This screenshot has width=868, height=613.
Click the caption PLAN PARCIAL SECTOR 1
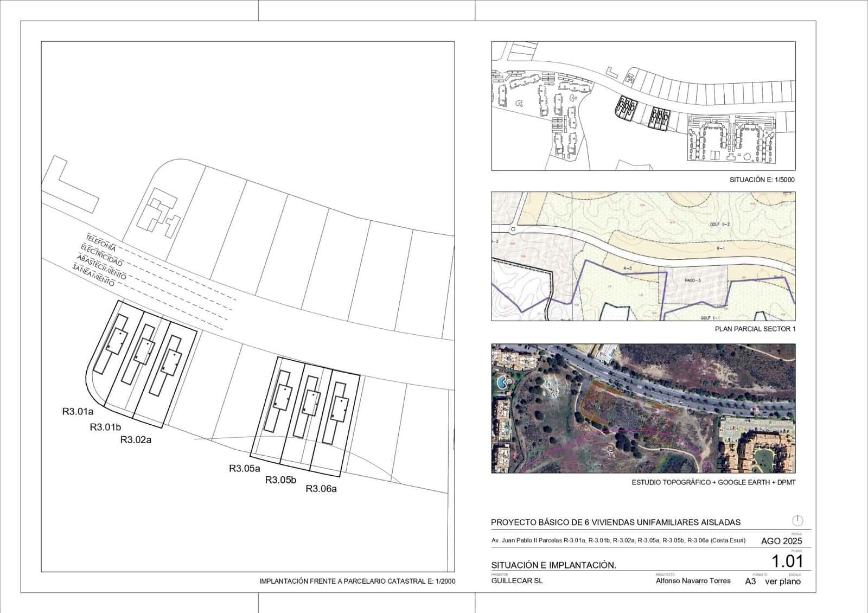click(x=755, y=329)
